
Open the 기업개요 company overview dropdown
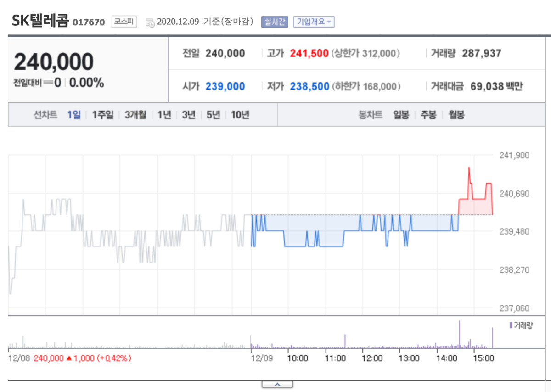[314, 22]
